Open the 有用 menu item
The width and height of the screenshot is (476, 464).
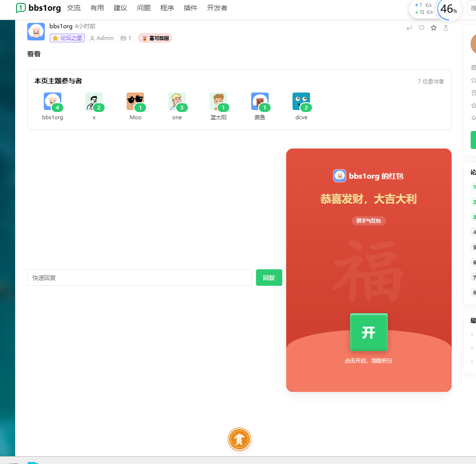[x=97, y=8]
